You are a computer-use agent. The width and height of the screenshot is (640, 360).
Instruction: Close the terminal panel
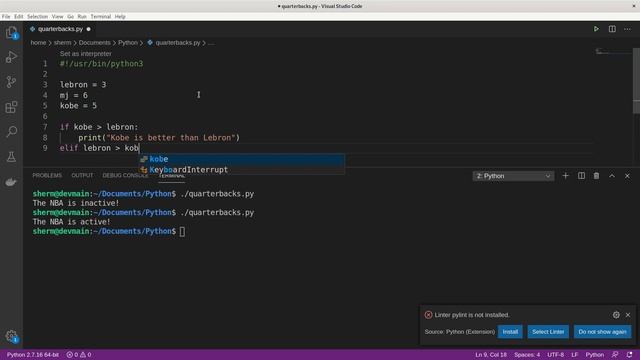[x=627, y=176]
